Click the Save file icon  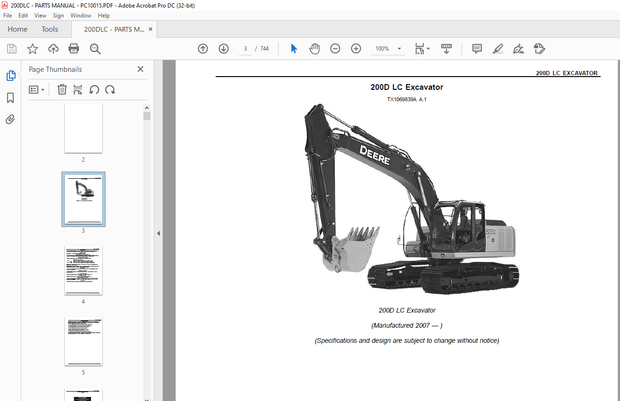click(12, 49)
